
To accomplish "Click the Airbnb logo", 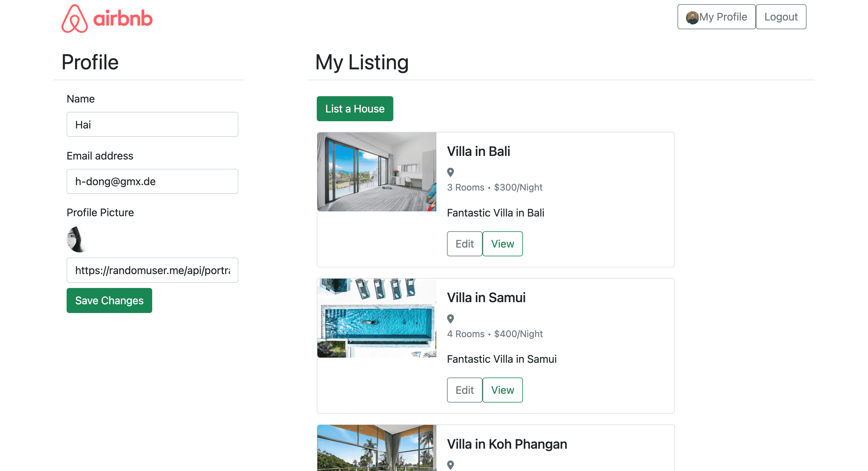I will pos(107,18).
